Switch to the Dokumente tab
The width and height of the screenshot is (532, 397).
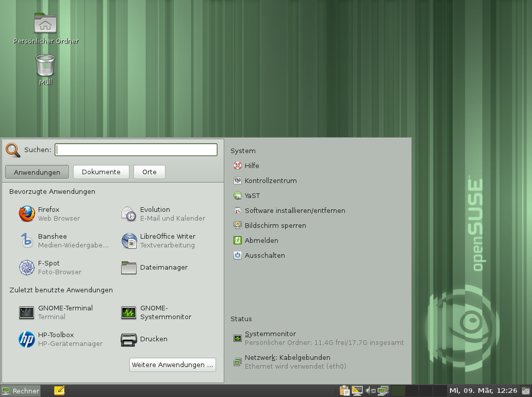pos(101,172)
